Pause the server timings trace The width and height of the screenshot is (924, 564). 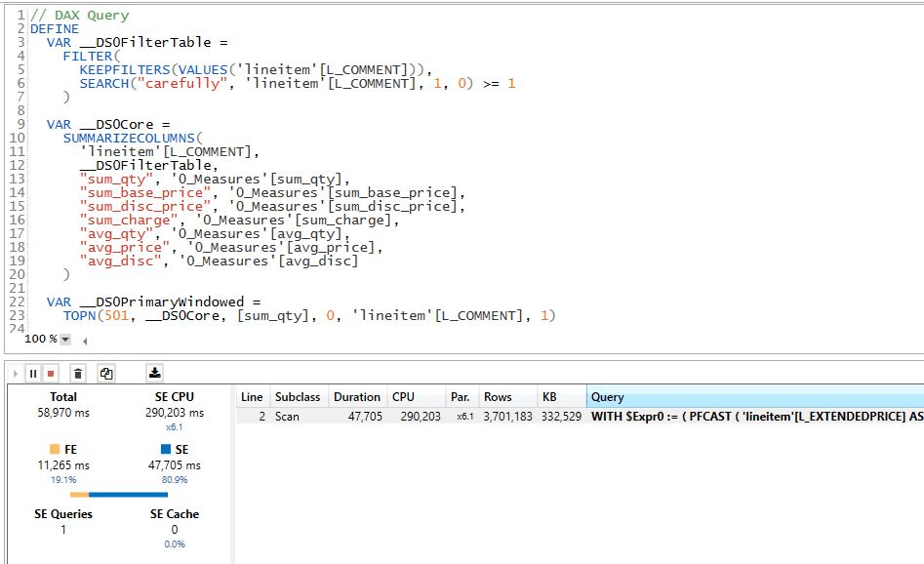coord(32,373)
